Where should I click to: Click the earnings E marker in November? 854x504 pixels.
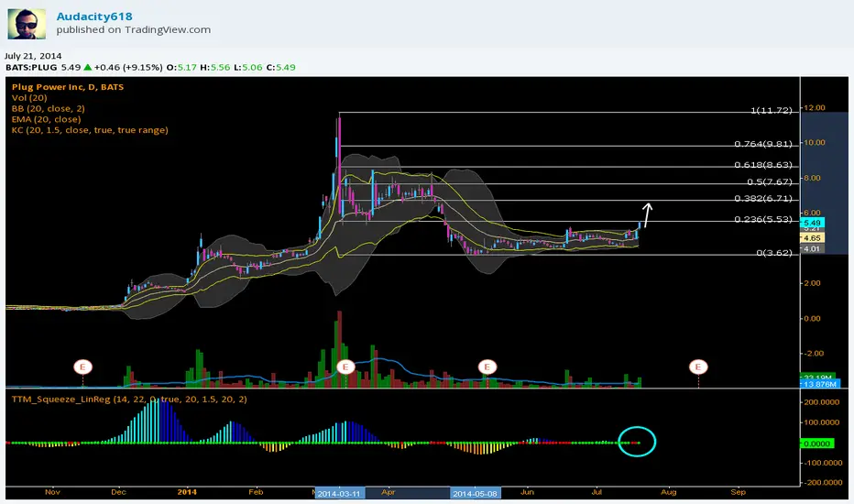(82, 367)
